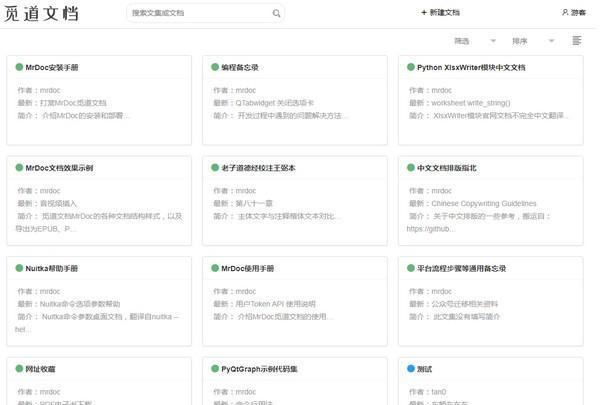Switch to list view layout icon
The width and height of the screenshot is (600, 405).
[x=577, y=41]
